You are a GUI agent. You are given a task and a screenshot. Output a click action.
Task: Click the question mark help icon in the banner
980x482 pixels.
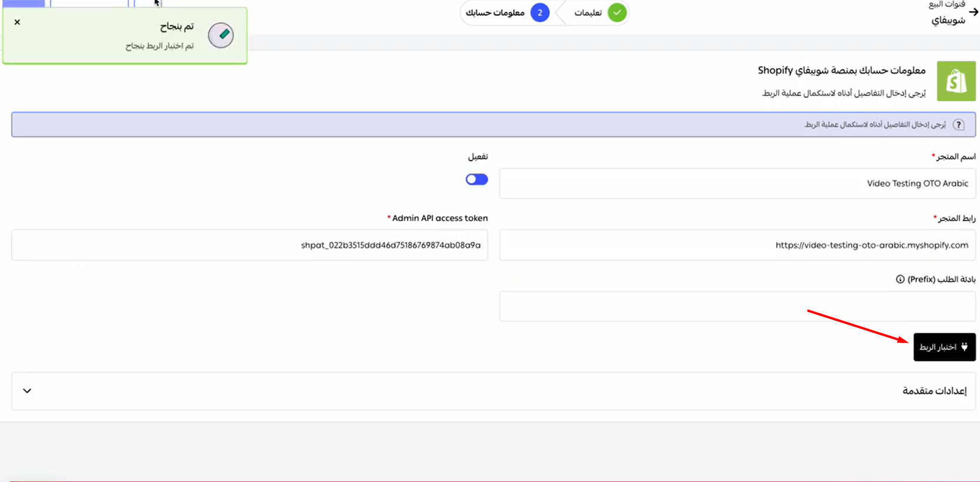958,125
